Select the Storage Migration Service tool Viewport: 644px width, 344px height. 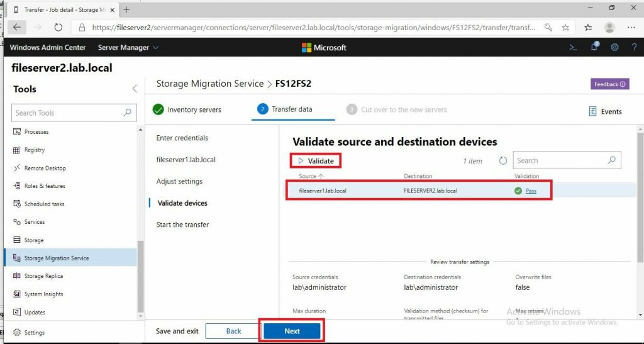(70, 258)
